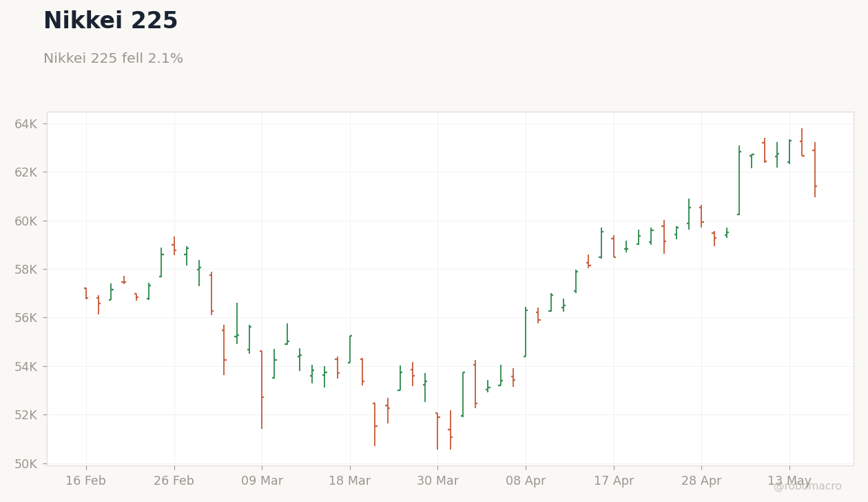Select the red OHLC bar at 09 Mar
Image resolution: width=868 pixels, height=502 pixels.
point(262,390)
